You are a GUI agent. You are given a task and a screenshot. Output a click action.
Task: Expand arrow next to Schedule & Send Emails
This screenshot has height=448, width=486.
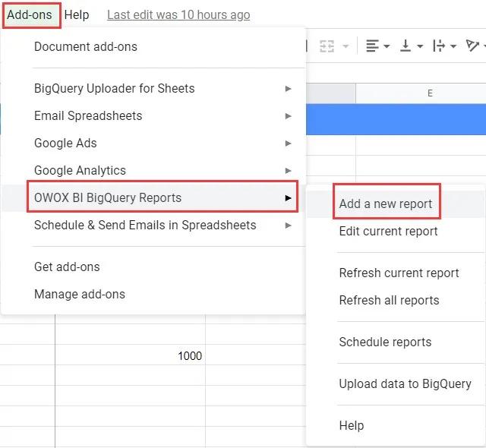pos(289,226)
